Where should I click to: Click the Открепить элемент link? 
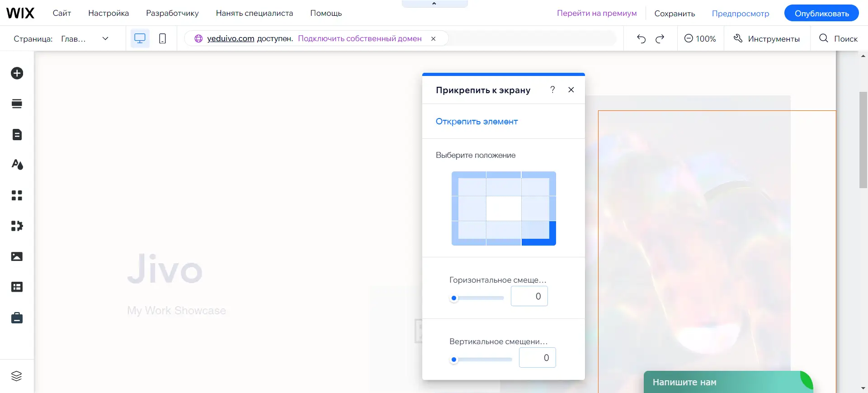click(476, 121)
